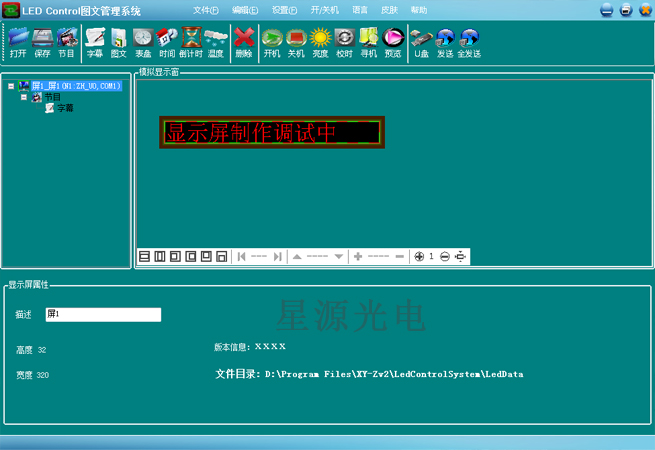Collapse the 屏1_屏1 root tree node
Viewport: 655px width, 450px height.
pos(11,87)
